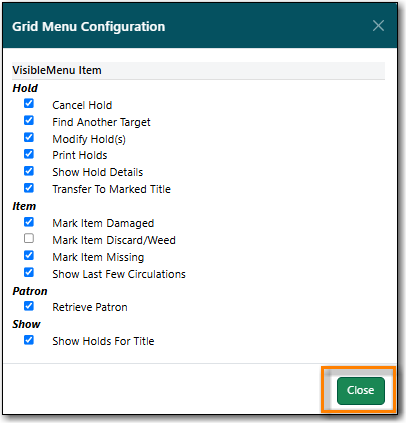Click the 'Show Last Few Circulations' label
The height and width of the screenshot is (423, 406).
click(x=119, y=274)
